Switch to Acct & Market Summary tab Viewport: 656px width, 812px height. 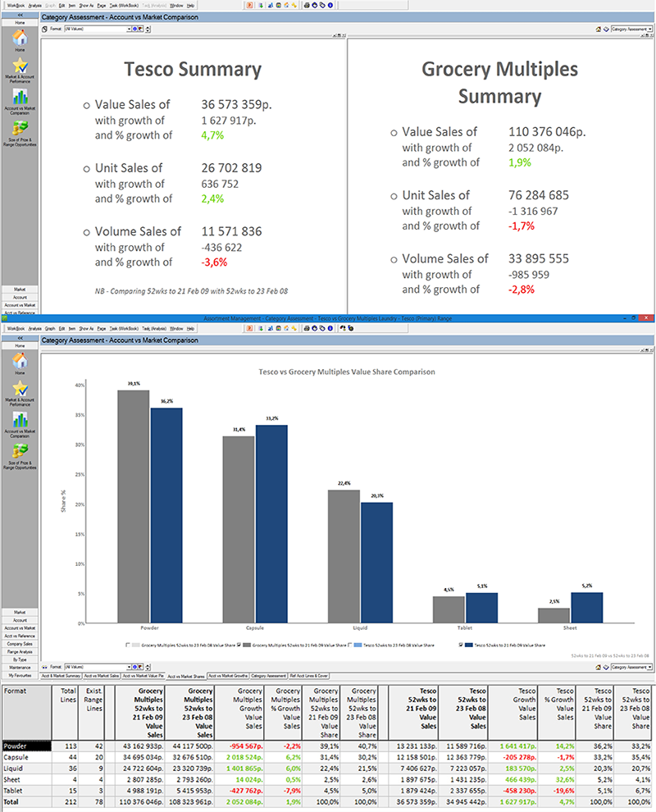coord(61,676)
